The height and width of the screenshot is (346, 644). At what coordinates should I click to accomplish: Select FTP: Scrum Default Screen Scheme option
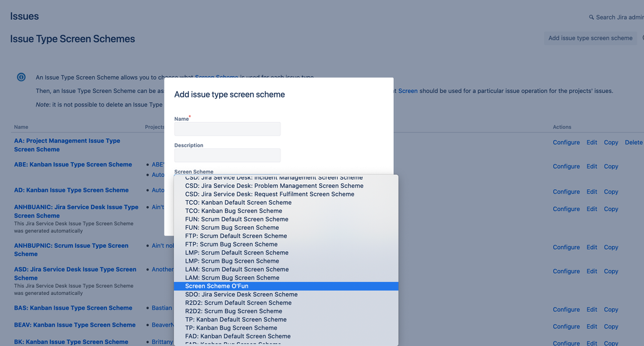point(286,236)
